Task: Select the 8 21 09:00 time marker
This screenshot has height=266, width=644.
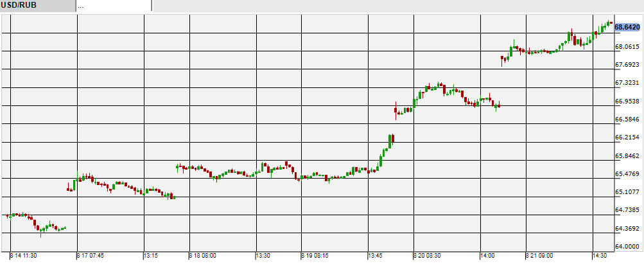Action: click(539, 256)
